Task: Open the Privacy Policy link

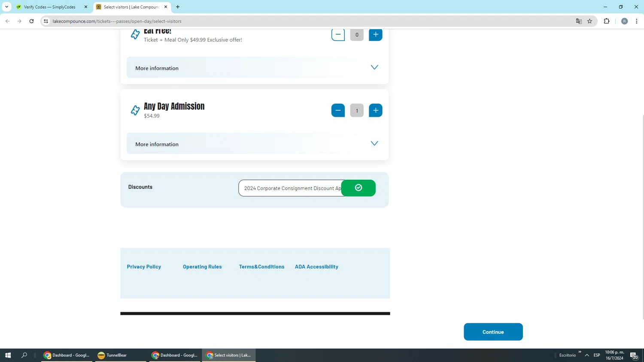Action: (144, 266)
